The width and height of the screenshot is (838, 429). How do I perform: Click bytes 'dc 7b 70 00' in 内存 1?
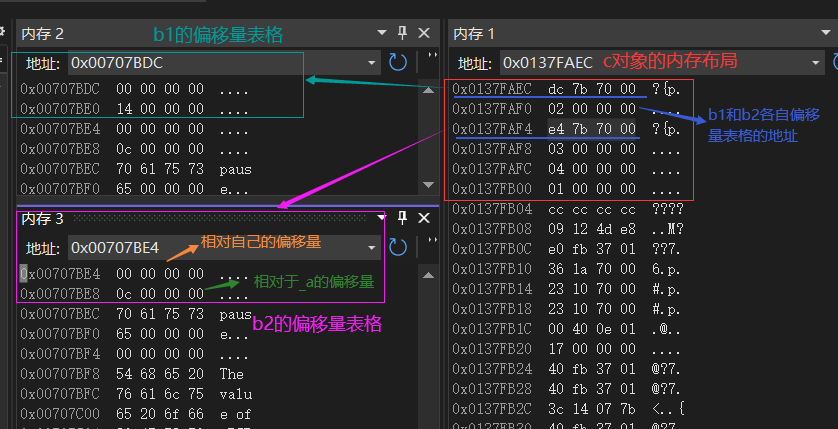(x=592, y=89)
